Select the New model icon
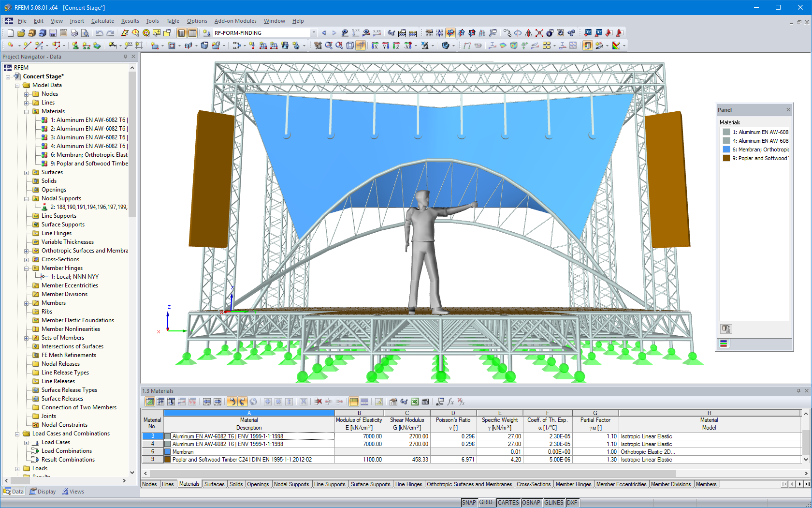The height and width of the screenshot is (508, 812). pos(11,32)
